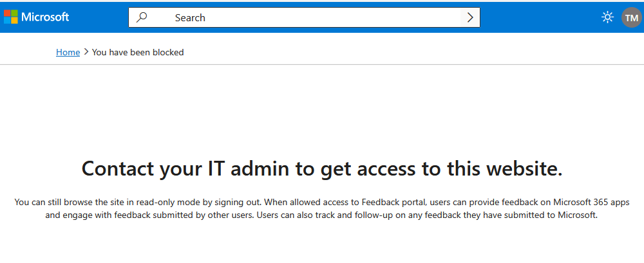644x263 pixels.
Task: Go to the Home breadcrumb link
Action: click(68, 52)
